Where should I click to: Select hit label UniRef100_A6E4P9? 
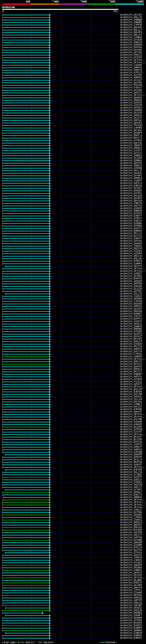click(131, 565)
